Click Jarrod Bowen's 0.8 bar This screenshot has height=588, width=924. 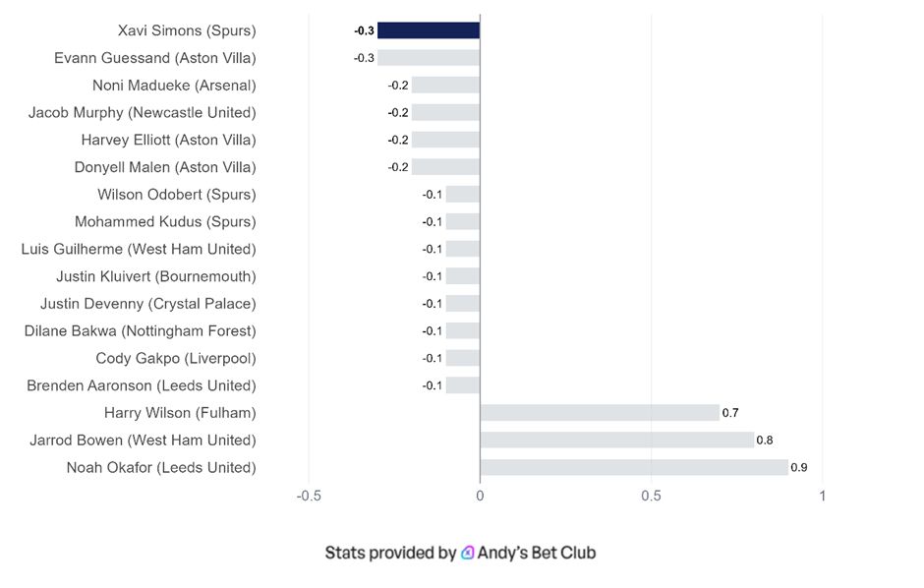click(x=616, y=440)
